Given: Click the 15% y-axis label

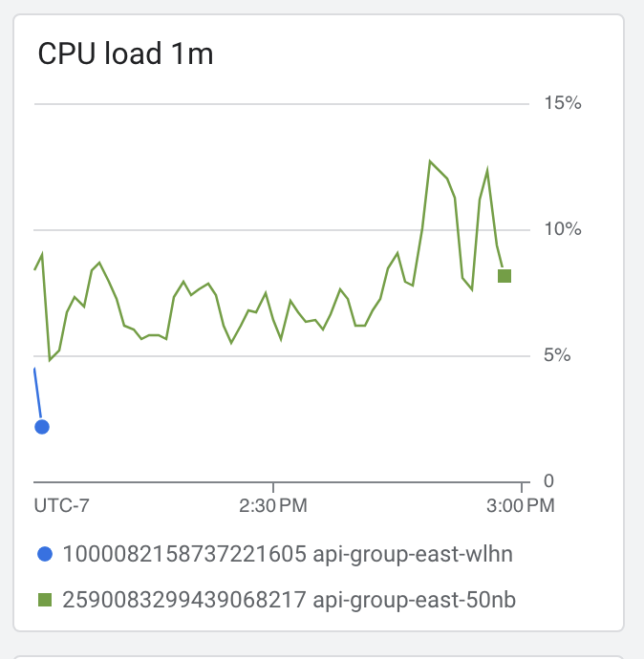Looking at the screenshot, I should pyautogui.click(x=563, y=103).
